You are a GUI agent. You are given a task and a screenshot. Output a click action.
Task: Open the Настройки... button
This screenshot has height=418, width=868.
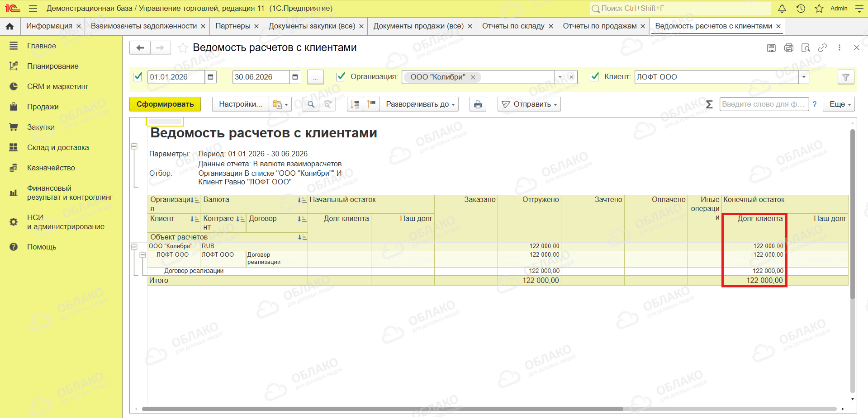[241, 104]
